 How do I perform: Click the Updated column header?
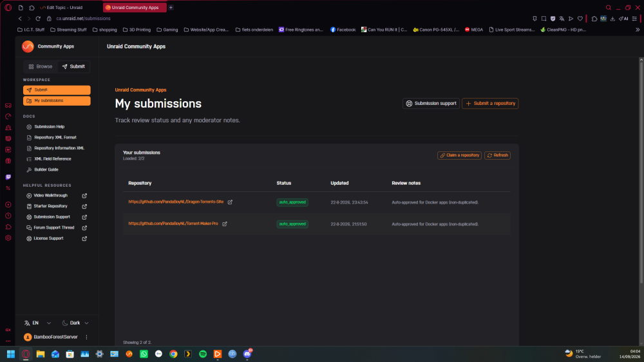click(x=339, y=184)
